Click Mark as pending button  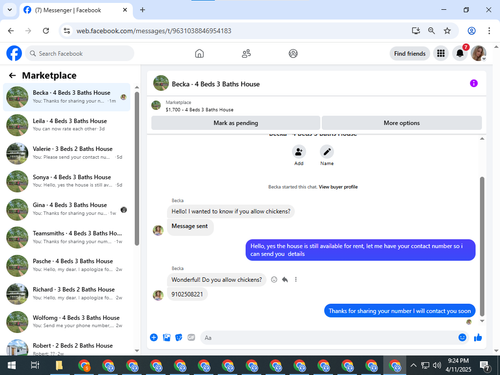[236, 123]
